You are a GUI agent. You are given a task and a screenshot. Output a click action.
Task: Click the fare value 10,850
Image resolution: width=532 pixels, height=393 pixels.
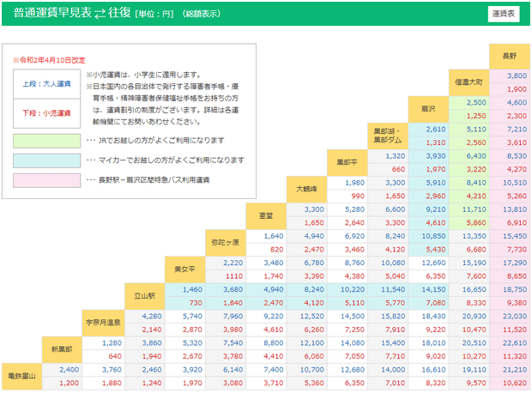tap(433, 236)
